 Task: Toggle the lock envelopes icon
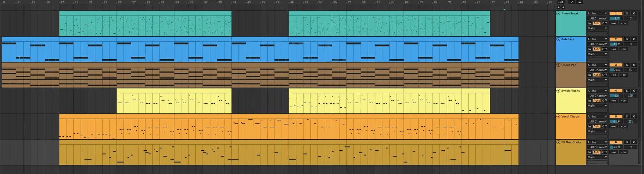pos(580,2)
